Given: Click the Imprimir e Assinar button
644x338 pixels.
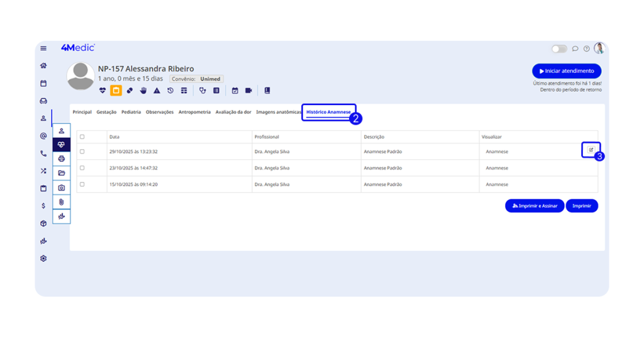Looking at the screenshot, I should coord(534,206).
